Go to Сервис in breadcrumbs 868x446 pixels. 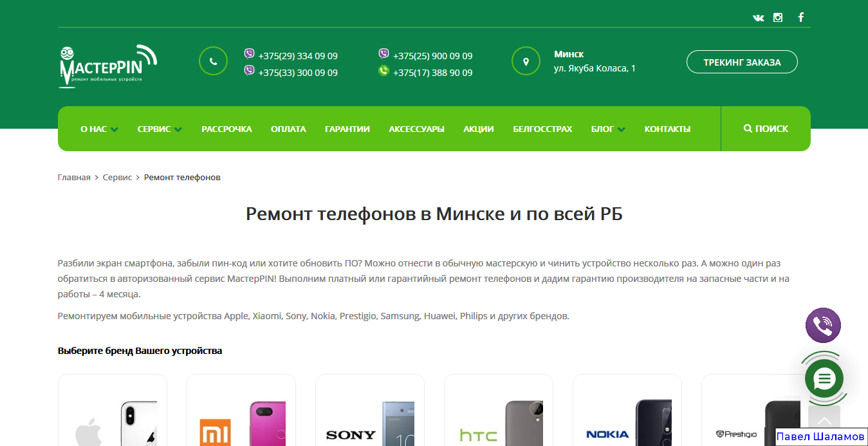[x=117, y=177]
